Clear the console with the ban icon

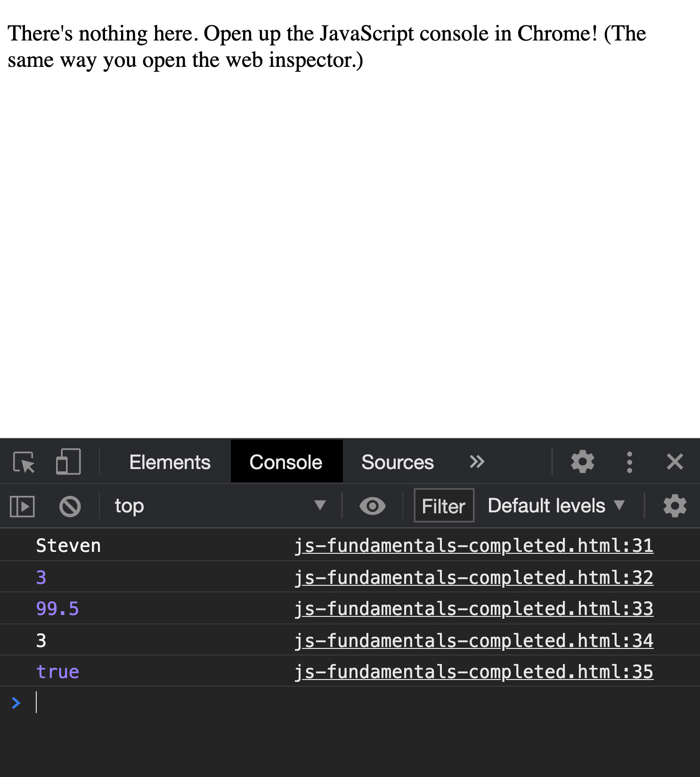point(70,507)
